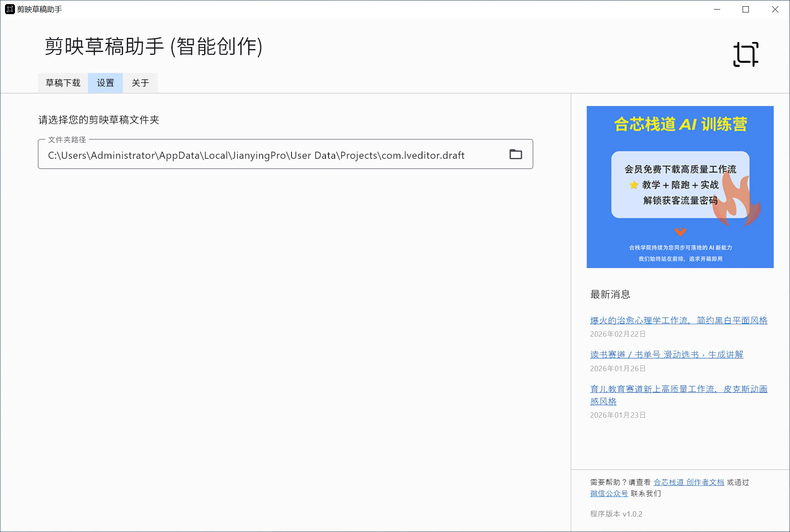Click the date 2026年01月26日

tap(618, 369)
